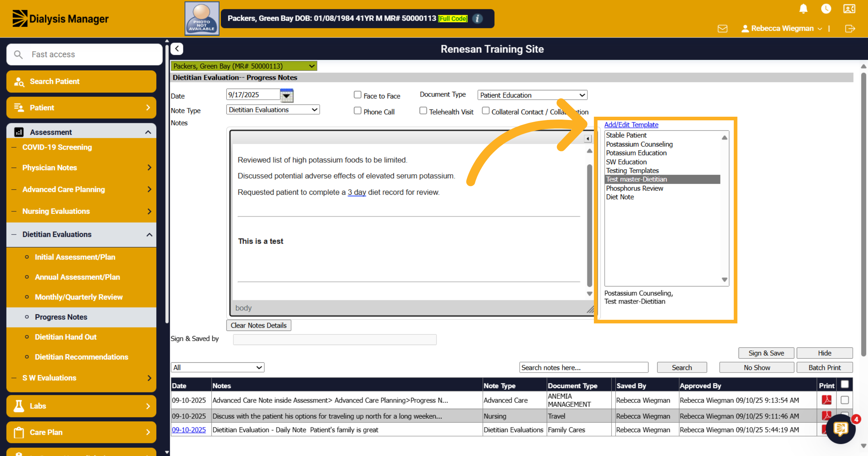Click the logout icon in header
868x456 pixels.
(850, 29)
